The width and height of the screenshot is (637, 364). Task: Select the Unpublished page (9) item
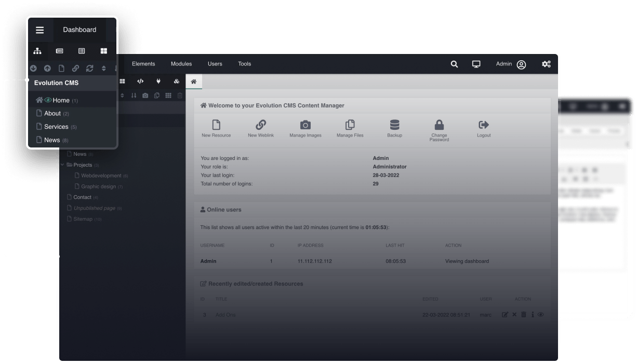point(94,208)
